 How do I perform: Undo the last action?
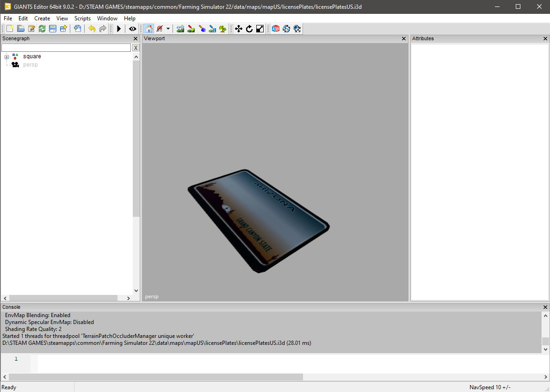pyautogui.click(x=92, y=29)
